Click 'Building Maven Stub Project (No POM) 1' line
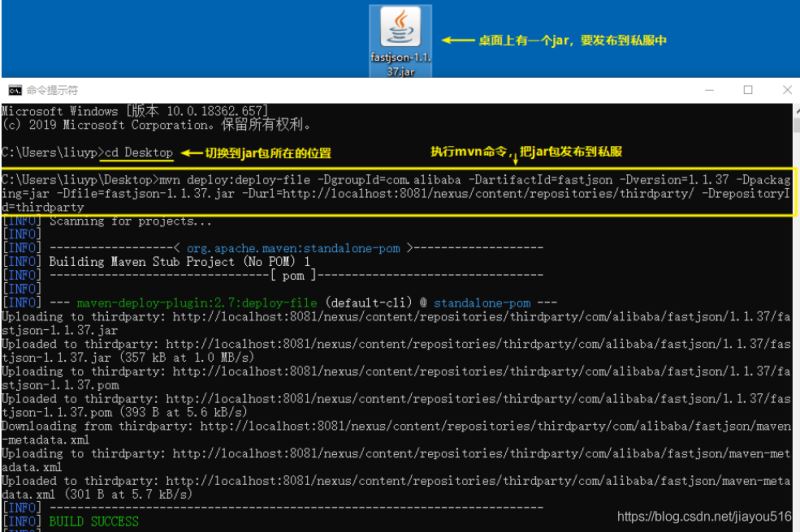The height and width of the screenshot is (532, 800). point(180,262)
